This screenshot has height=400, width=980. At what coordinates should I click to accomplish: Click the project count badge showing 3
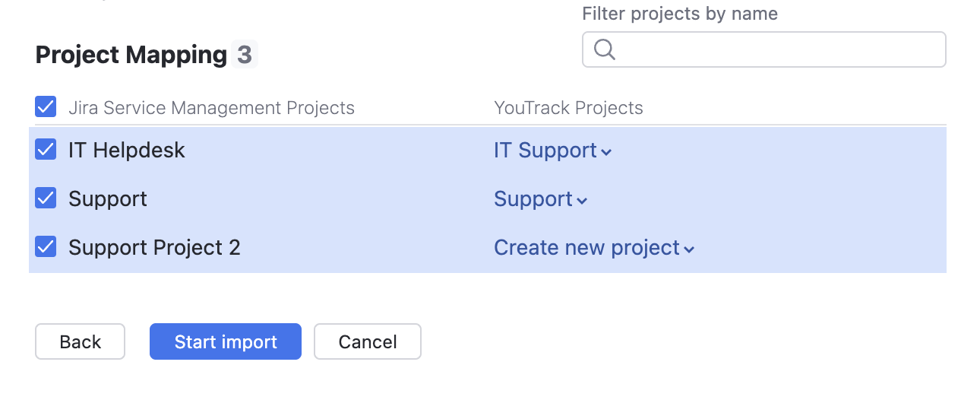pos(245,55)
